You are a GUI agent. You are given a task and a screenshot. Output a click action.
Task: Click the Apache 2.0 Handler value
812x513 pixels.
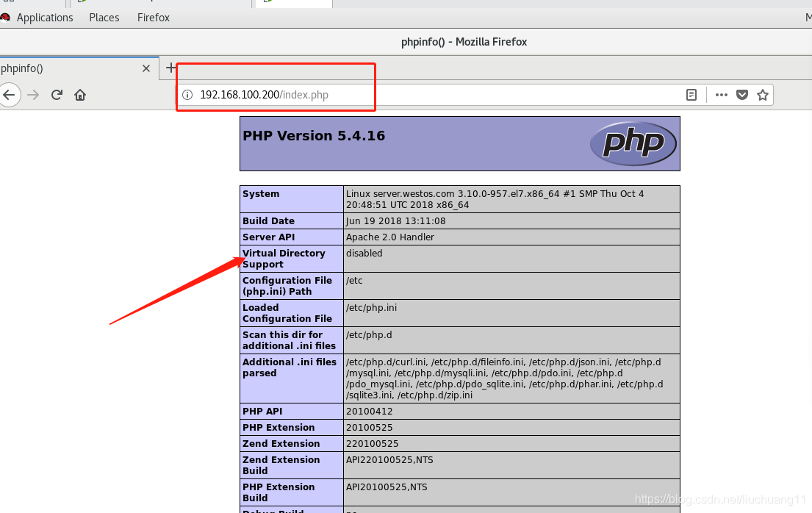point(390,237)
